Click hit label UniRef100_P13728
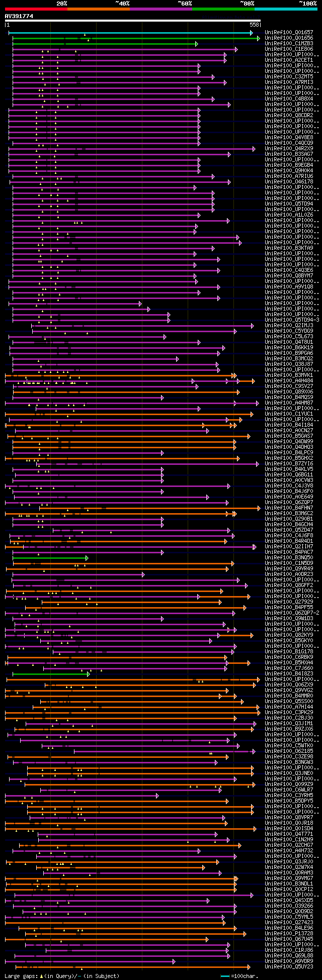Viewport: 322px width, 980px height. (289, 934)
